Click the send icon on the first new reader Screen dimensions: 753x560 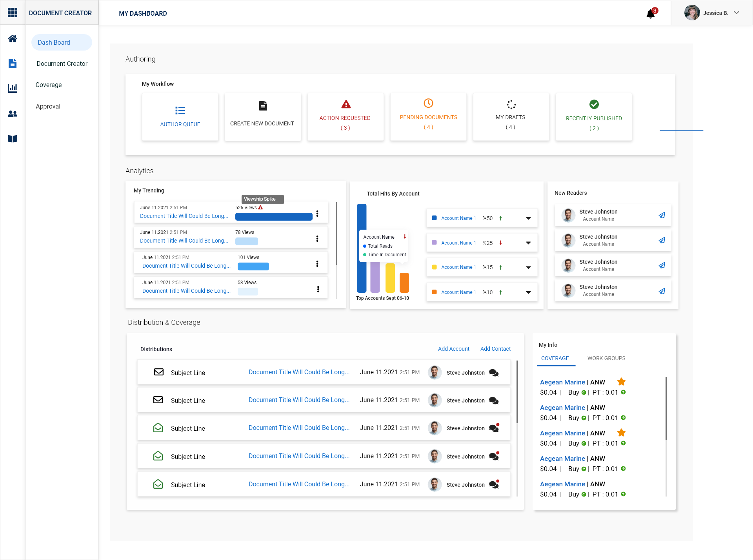coord(662,215)
